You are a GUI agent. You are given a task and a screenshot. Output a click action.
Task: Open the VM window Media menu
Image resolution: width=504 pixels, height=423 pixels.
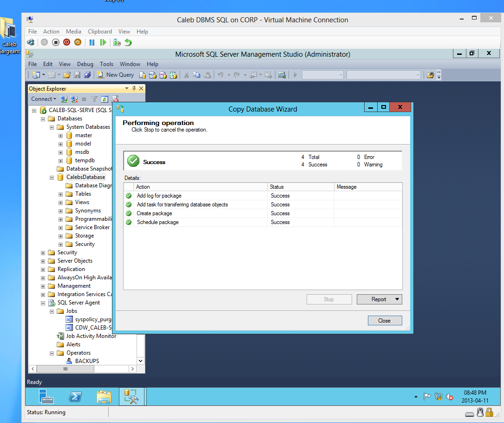(73, 32)
